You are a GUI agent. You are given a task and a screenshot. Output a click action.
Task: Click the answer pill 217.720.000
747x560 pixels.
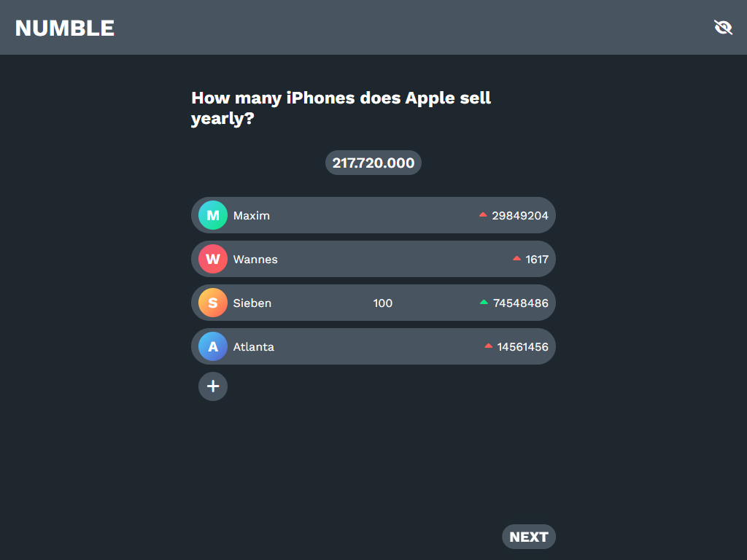(x=373, y=163)
